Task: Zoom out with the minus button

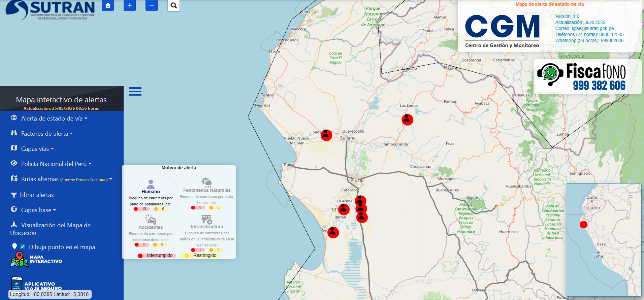Action: point(152,5)
